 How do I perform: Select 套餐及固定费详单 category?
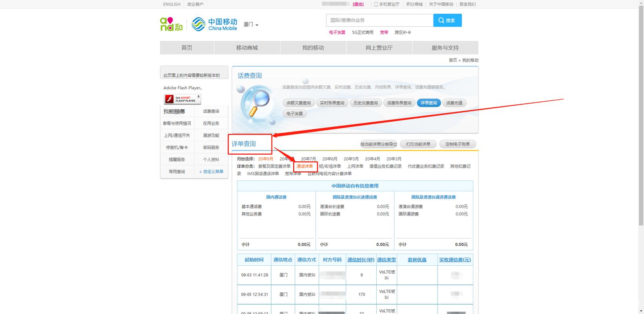[274, 166]
